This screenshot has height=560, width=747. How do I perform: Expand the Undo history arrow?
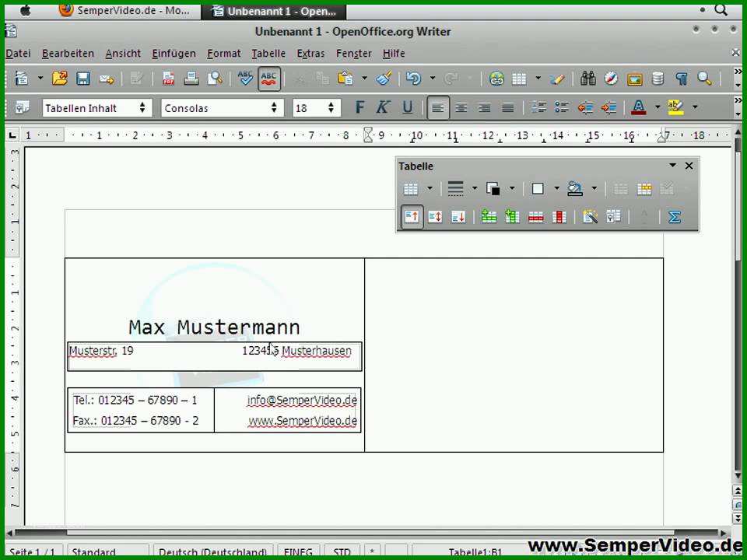click(x=433, y=78)
